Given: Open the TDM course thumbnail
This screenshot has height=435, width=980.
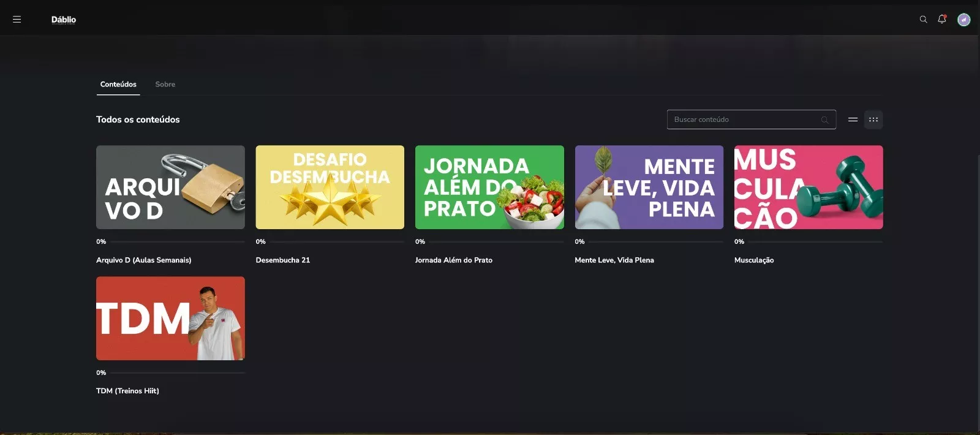Looking at the screenshot, I should click(170, 318).
